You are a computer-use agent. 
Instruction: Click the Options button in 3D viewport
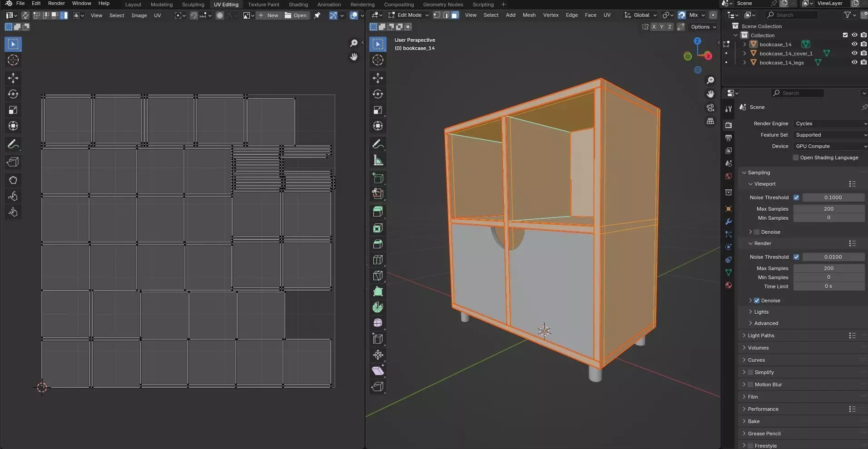pos(703,27)
